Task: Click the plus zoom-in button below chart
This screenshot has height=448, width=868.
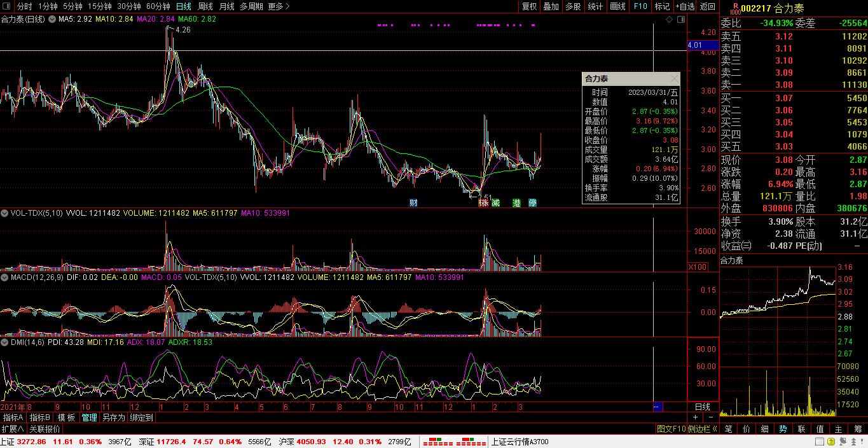Action: [696, 417]
